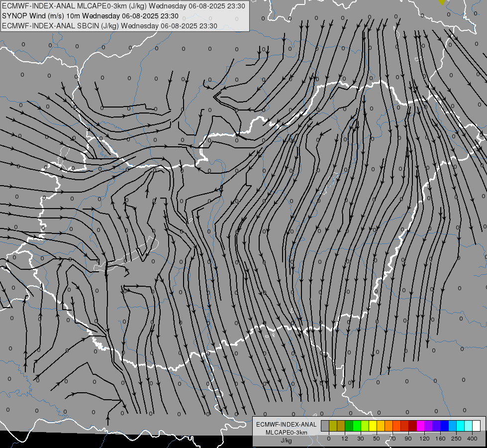Click the legend label 'MLCAPE0-3km'
Viewport: 487px width, 448px height.
click(x=287, y=433)
